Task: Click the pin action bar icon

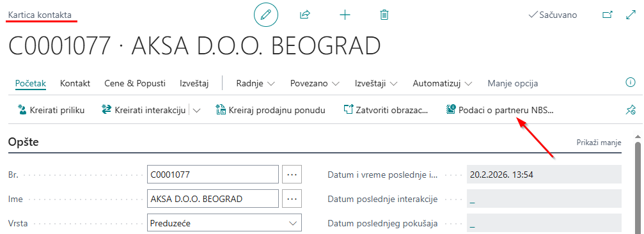Action: click(x=631, y=109)
